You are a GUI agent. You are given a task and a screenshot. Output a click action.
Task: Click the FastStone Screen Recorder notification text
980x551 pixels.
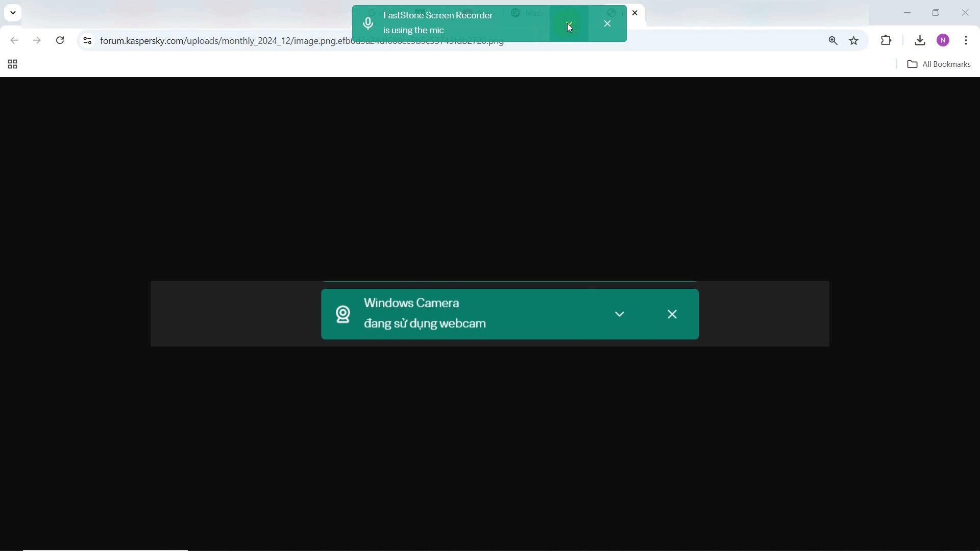437,16
